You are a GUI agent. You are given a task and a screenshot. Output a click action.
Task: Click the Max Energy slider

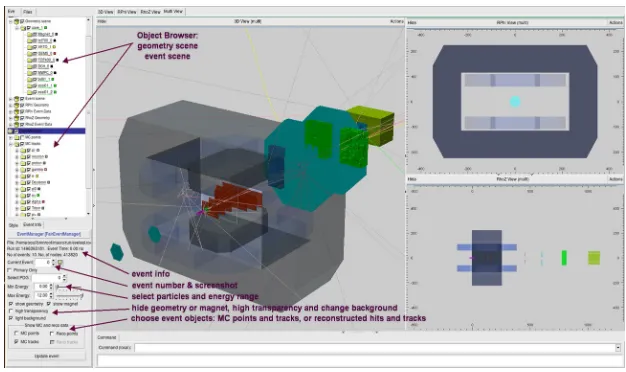[69, 296]
